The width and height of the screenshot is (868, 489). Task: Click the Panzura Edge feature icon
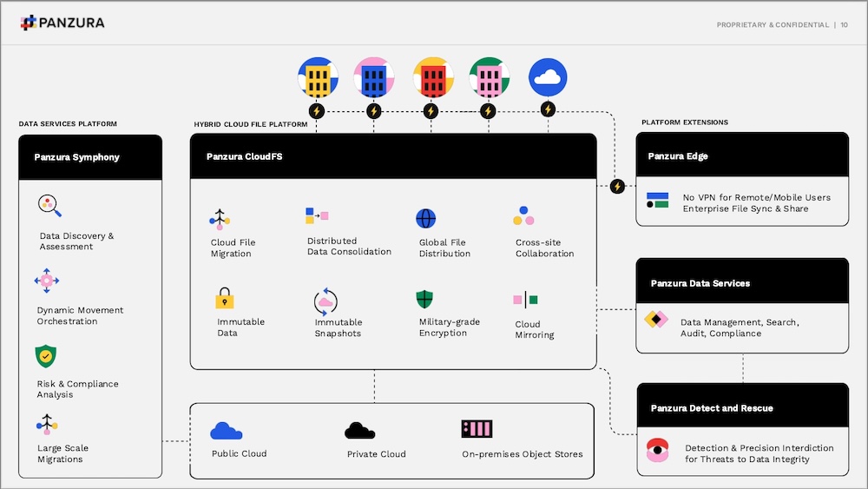coord(657,200)
